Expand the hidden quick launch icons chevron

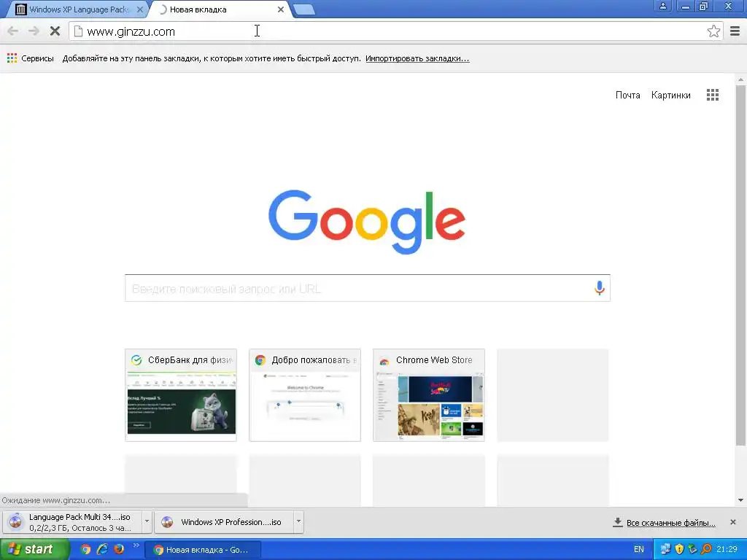136,545
